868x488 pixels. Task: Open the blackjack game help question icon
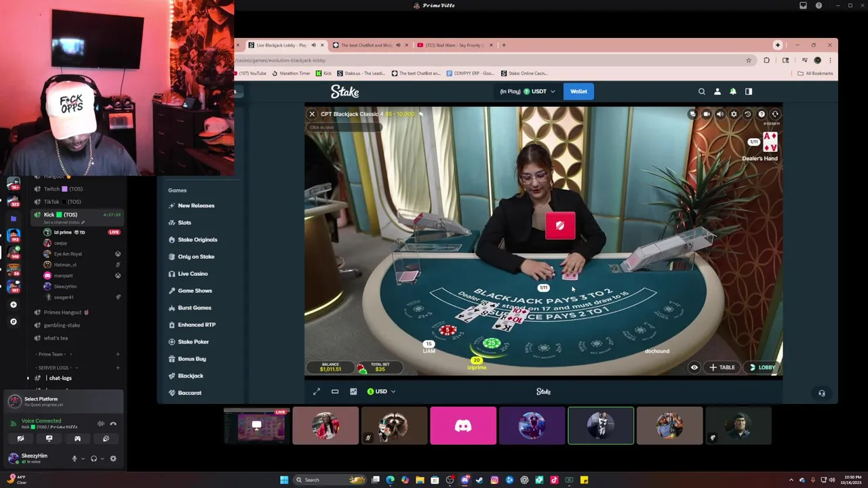pyautogui.click(x=762, y=115)
